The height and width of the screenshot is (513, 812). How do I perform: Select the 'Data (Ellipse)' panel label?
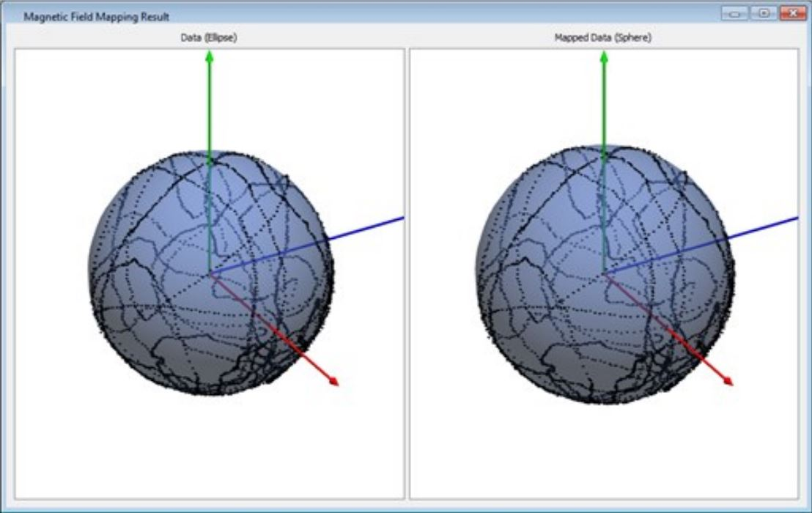(x=210, y=35)
